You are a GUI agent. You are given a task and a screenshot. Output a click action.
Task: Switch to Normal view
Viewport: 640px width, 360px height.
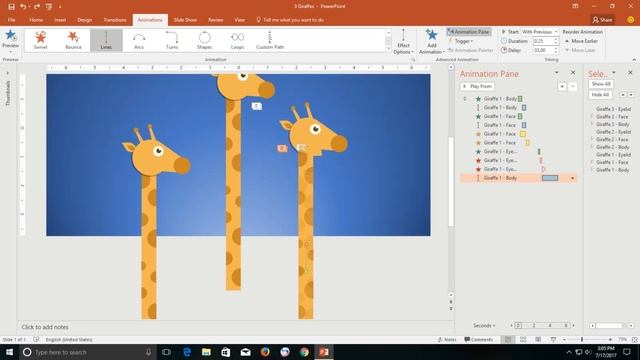(508, 340)
